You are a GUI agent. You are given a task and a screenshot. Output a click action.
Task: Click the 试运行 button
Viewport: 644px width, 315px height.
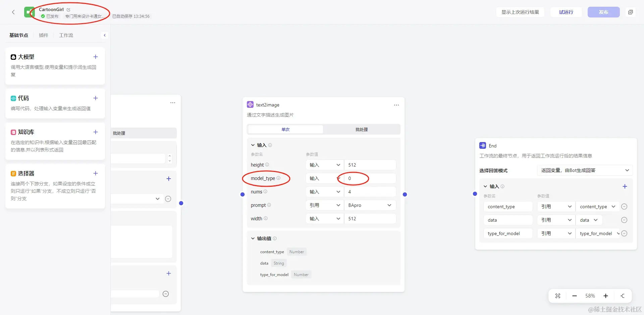coord(566,12)
